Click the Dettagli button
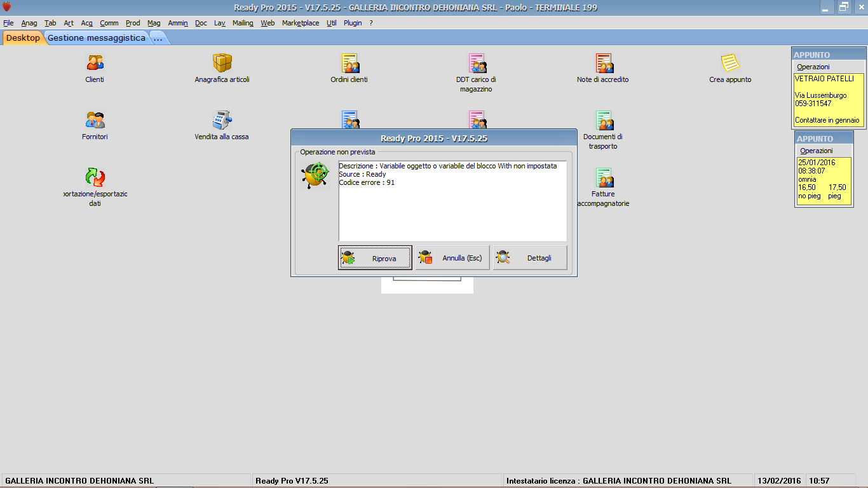 530,258
